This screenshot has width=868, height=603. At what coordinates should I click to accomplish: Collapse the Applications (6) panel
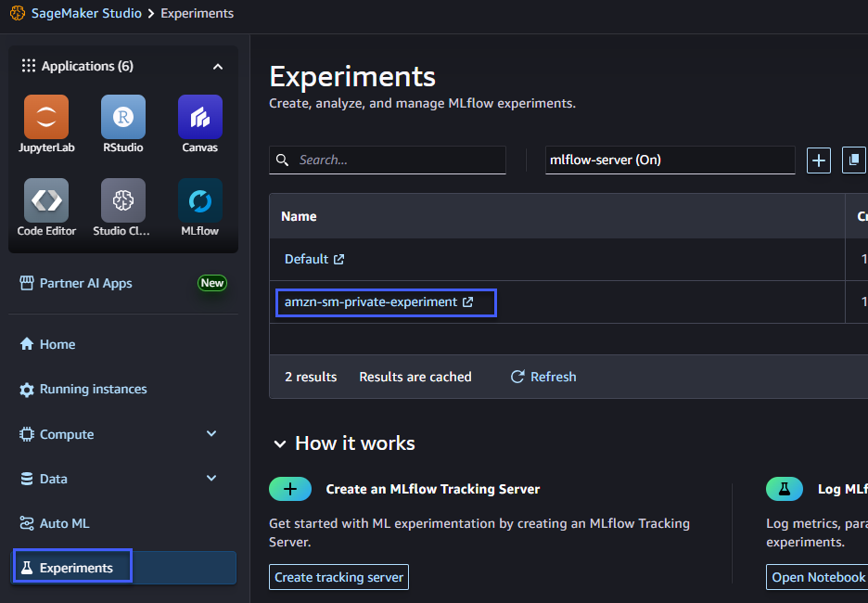pyautogui.click(x=218, y=67)
